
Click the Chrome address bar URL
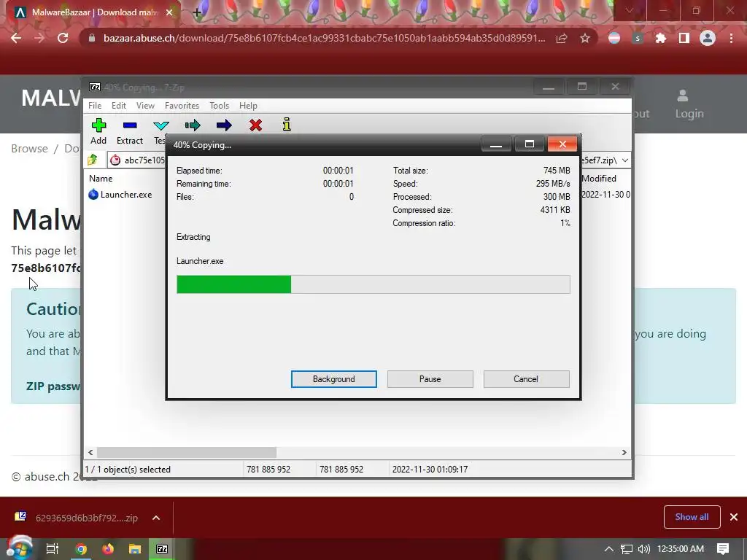[x=324, y=38]
